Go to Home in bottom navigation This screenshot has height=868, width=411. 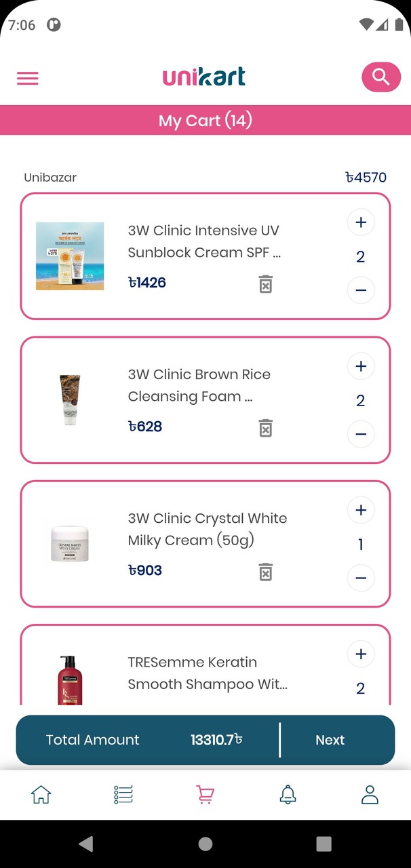[x=41, y=794]
